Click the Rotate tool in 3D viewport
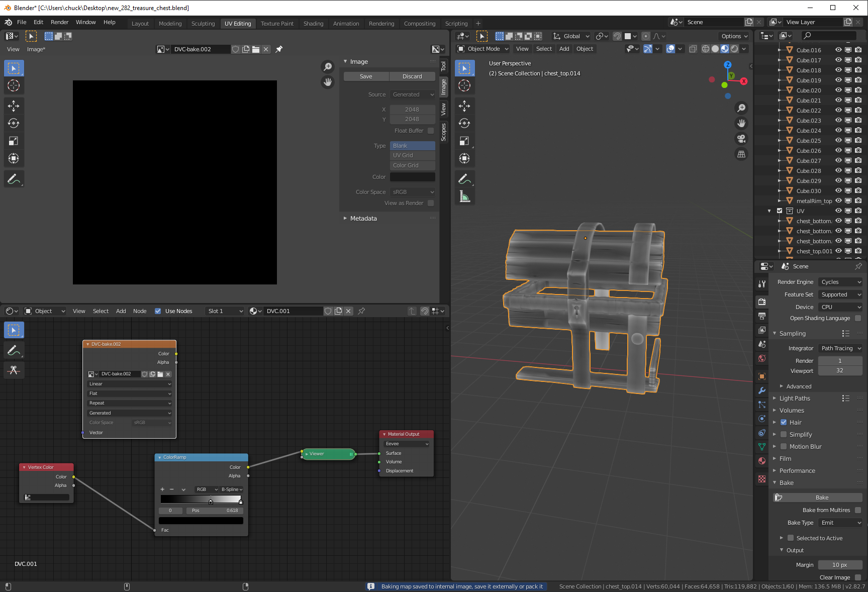 click(464, 123)
